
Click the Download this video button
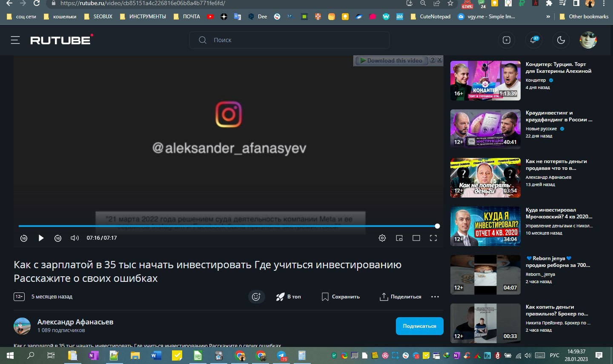point(391,60)
